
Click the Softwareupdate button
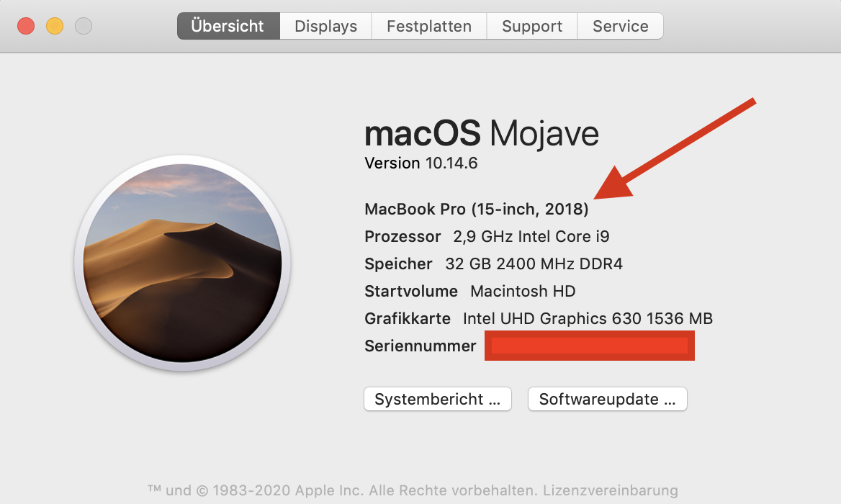tap(607, 399)
